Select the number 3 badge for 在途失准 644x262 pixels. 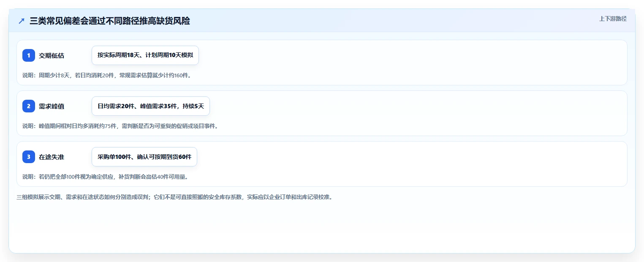pyautogui.click(x=29, y=157)
